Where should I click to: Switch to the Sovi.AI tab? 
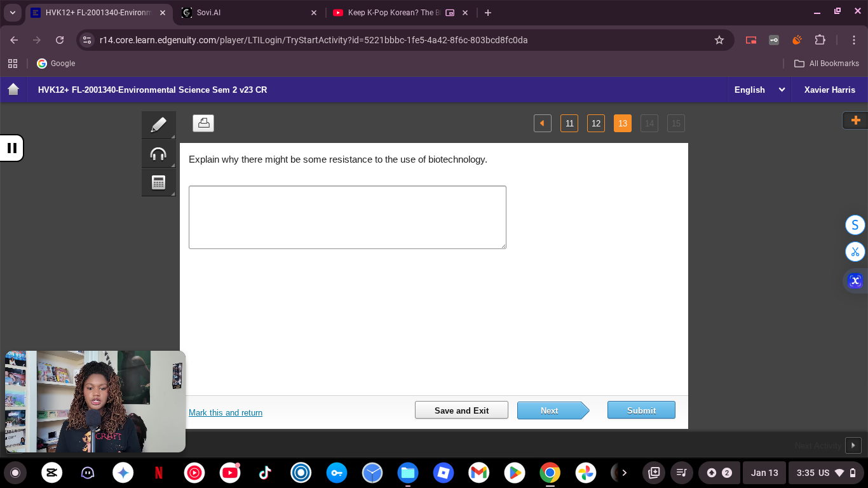248,13
